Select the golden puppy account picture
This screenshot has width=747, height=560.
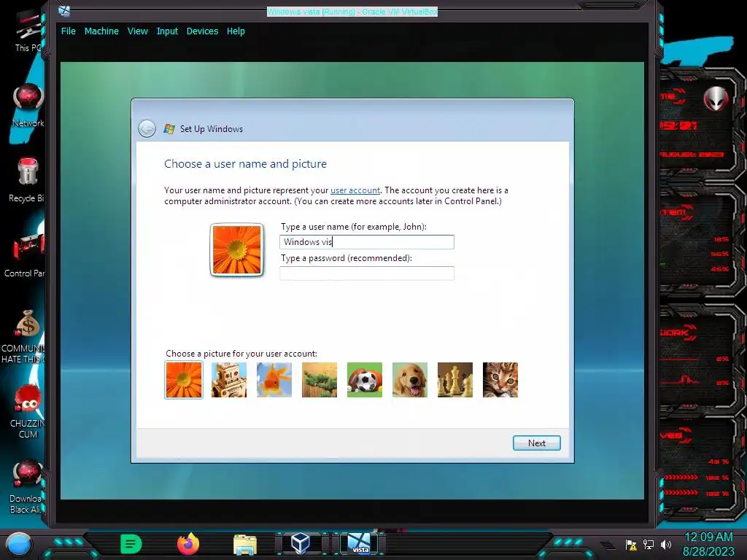tap(410, 379)
